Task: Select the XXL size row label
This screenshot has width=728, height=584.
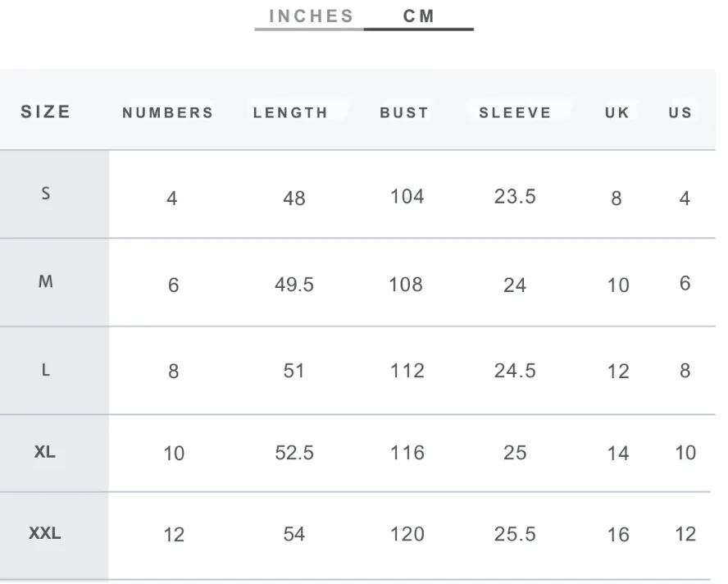Action: 45,533
